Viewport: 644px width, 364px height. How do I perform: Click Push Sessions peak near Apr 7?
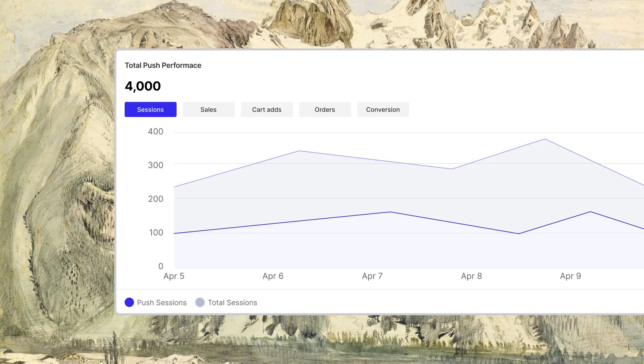390,212
